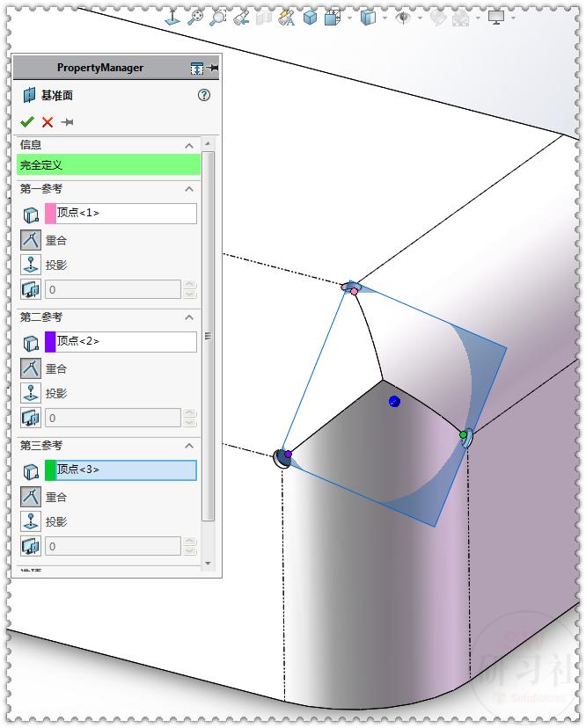
Task: Click the offset icon under 第三参考
Action: (x=31, y=546)
